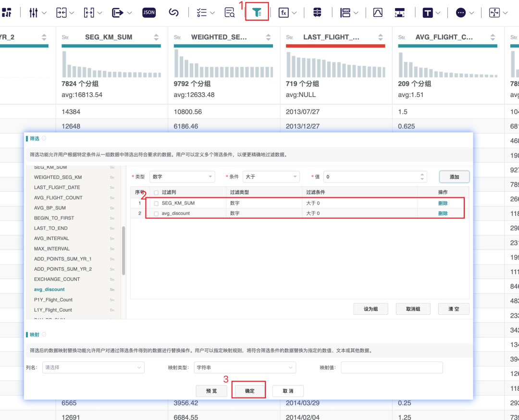
Task: Sort the WEIGHTED_SE... column
Action: pos(269,37)
